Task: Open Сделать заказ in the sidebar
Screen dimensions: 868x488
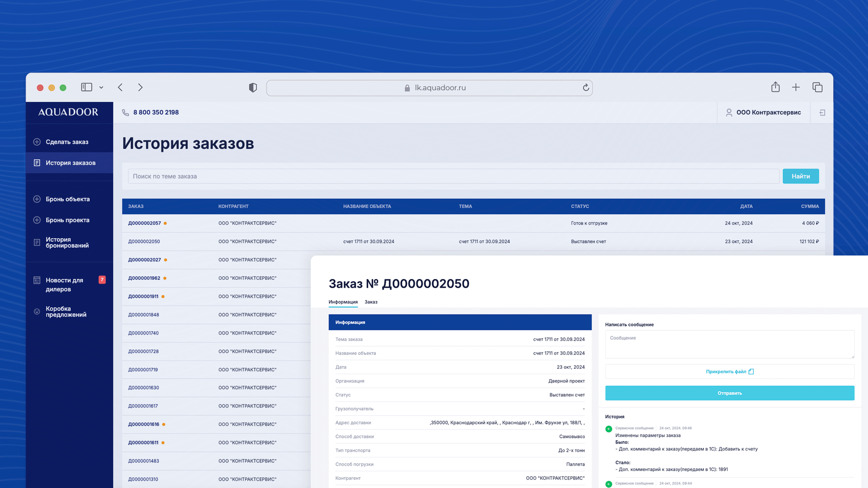Action: [67, 142]
